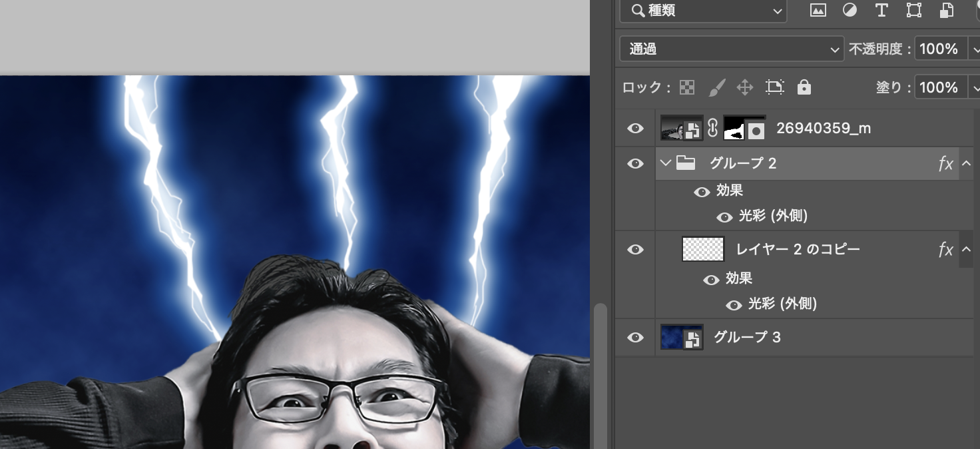Open the 通過 blend mode dropdown
This screenshot has width=980, height=449.
click(731, 49)
